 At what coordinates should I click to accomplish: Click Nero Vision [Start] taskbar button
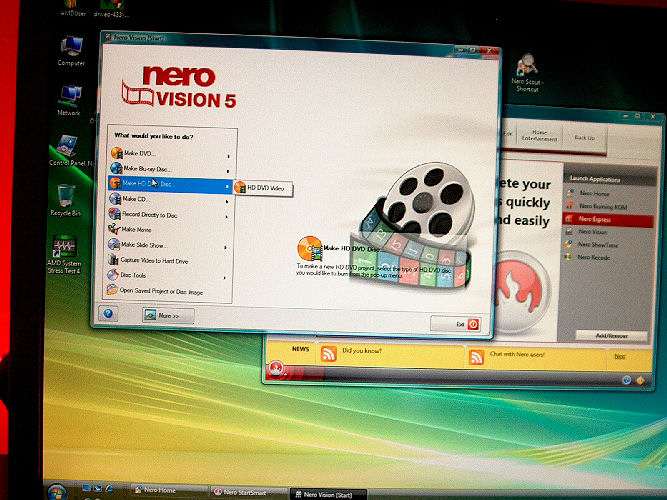[329, 494]
